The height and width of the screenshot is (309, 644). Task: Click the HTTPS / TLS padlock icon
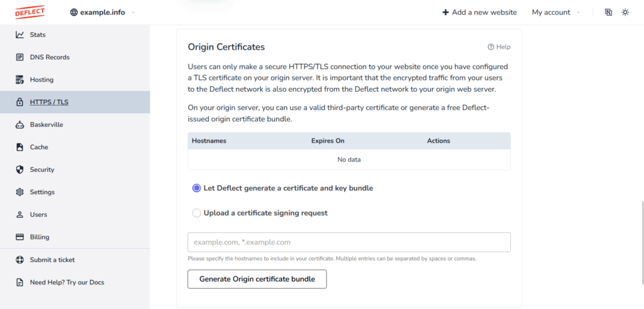(x=19, y=102)
